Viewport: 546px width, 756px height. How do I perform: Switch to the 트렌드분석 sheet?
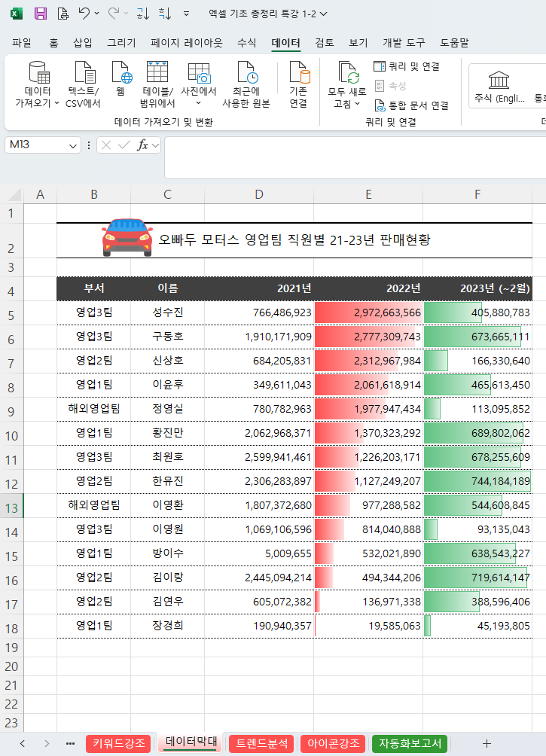[262, 743]
